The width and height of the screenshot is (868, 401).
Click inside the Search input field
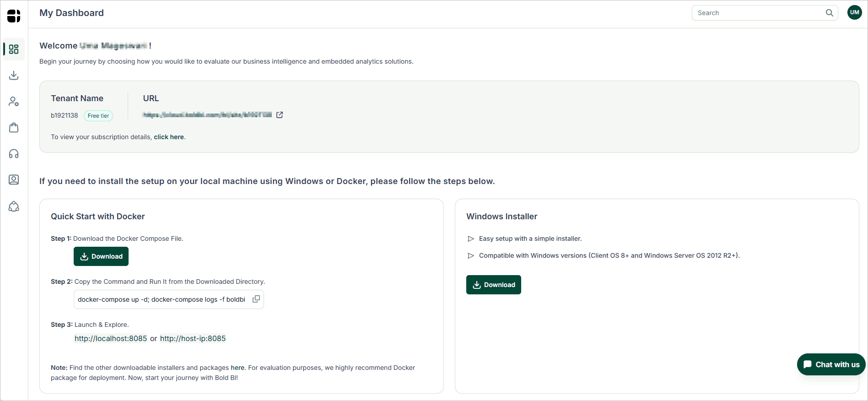click(755, 13)
